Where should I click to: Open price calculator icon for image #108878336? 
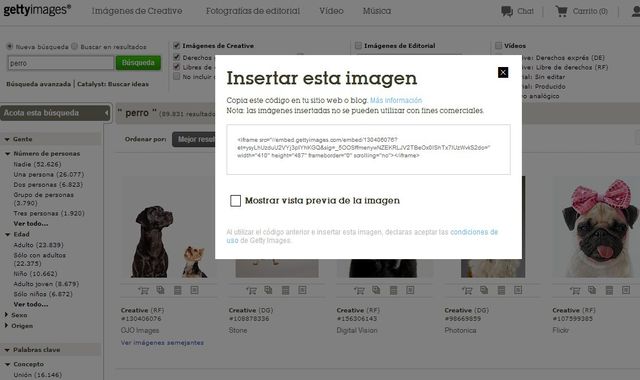coord(285,290)
